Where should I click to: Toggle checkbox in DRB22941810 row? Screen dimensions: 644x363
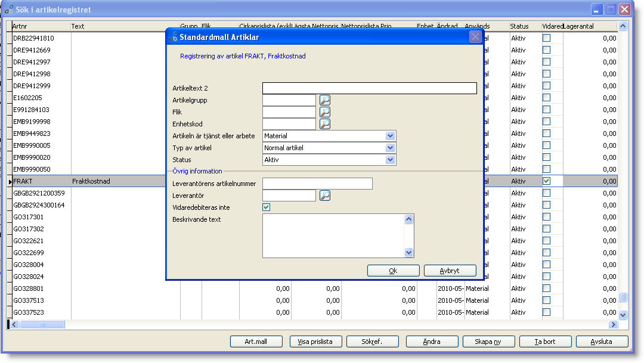pyautogui.click(x=546, y=38)
